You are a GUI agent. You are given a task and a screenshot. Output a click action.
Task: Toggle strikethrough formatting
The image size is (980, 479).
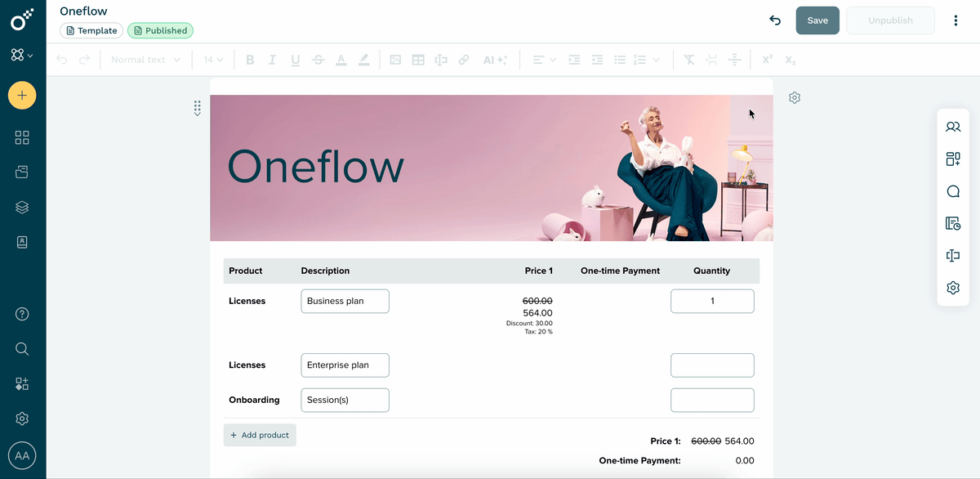pos(318,60)
